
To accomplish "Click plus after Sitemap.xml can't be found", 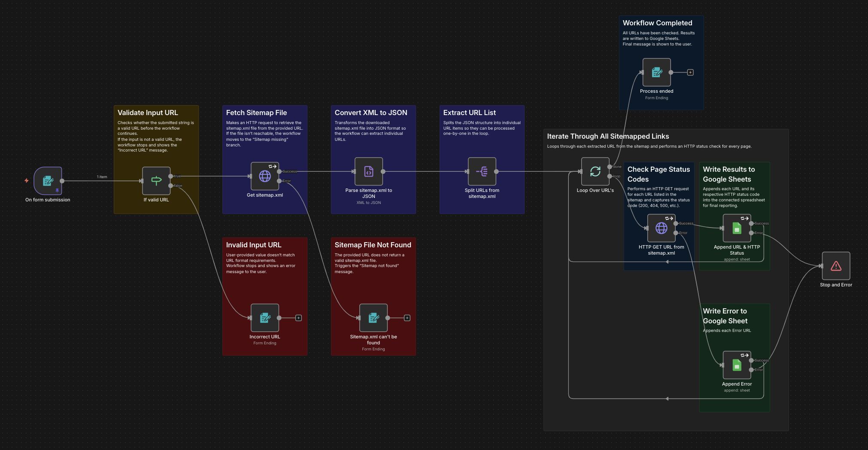I will (x=407, y=318).
